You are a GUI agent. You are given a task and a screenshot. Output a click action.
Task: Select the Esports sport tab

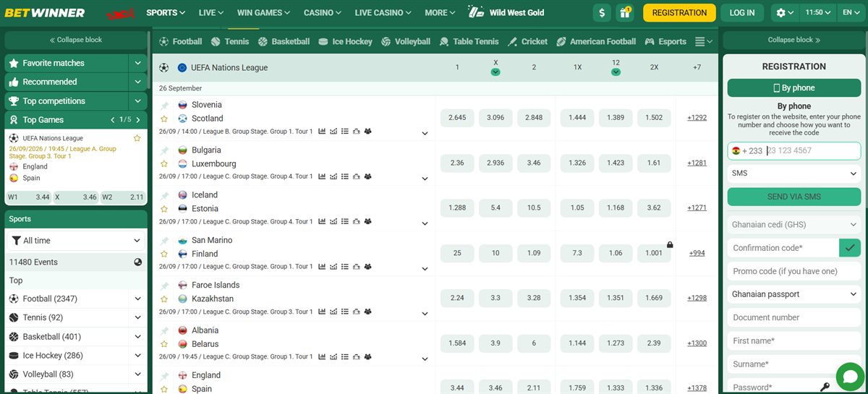coord(665,42)
